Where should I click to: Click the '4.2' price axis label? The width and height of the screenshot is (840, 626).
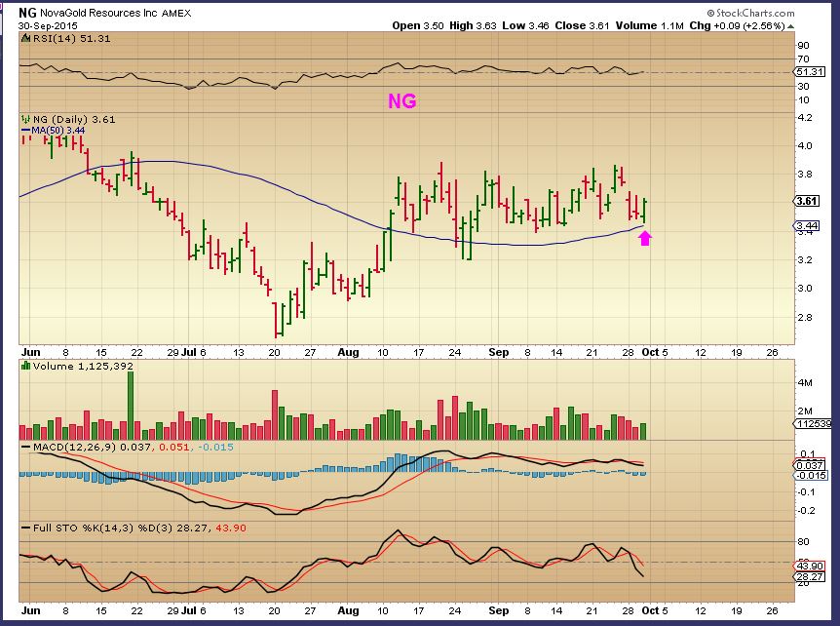click(805, 117)
